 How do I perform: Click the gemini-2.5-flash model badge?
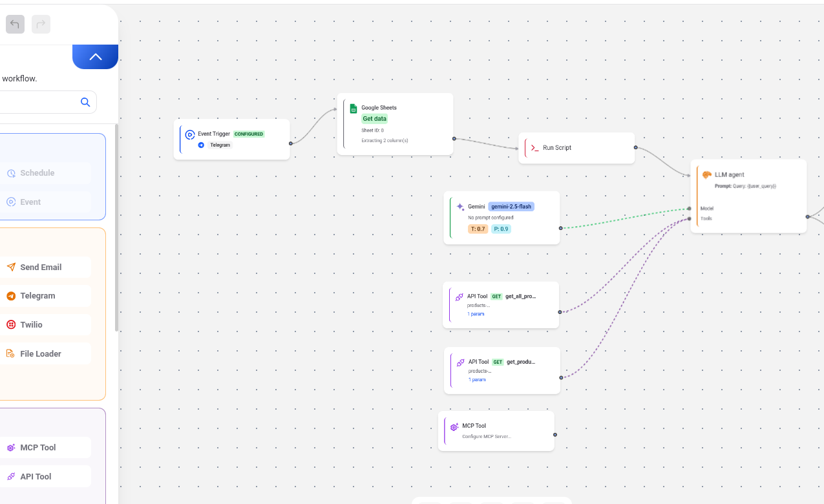511,207
